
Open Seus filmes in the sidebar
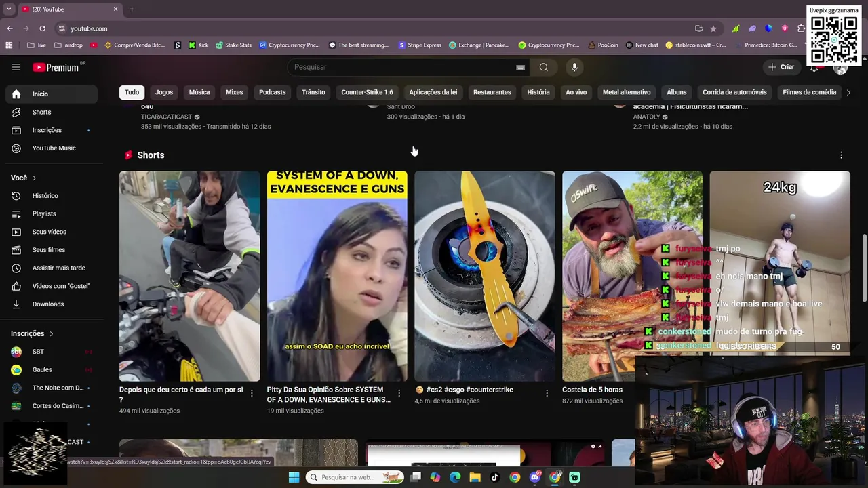point(52,250)
